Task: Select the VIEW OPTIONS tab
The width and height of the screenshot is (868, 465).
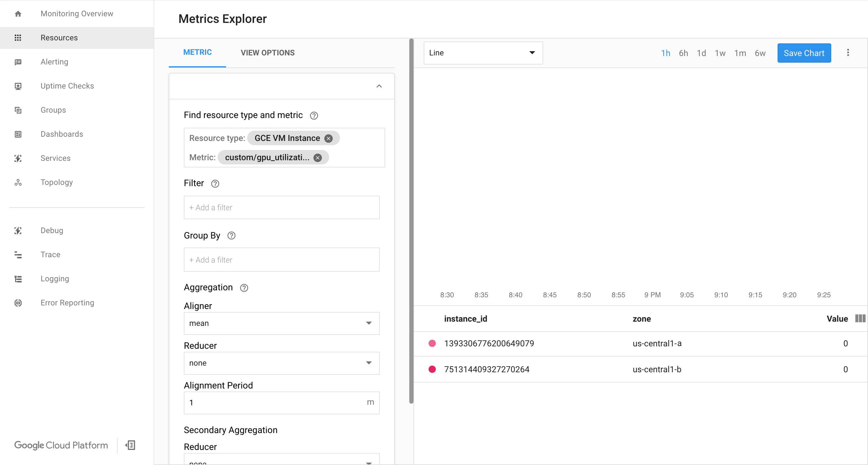Action: [267, 53]
